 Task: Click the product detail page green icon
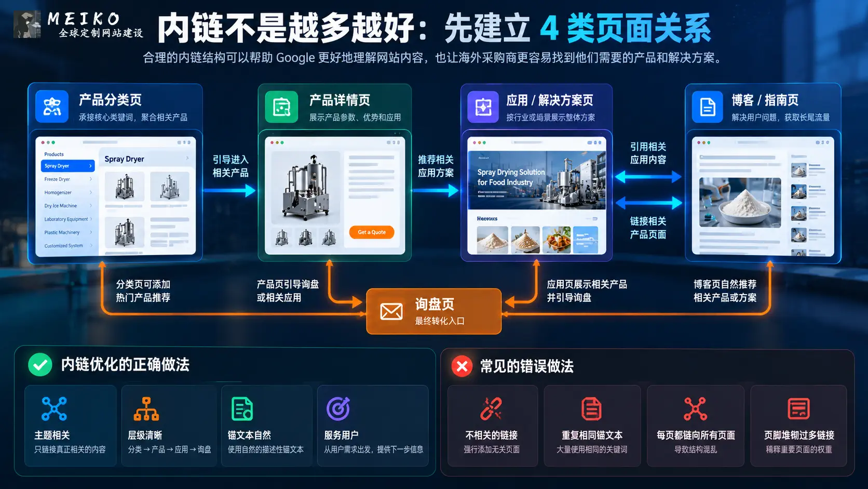coord(281,107)
